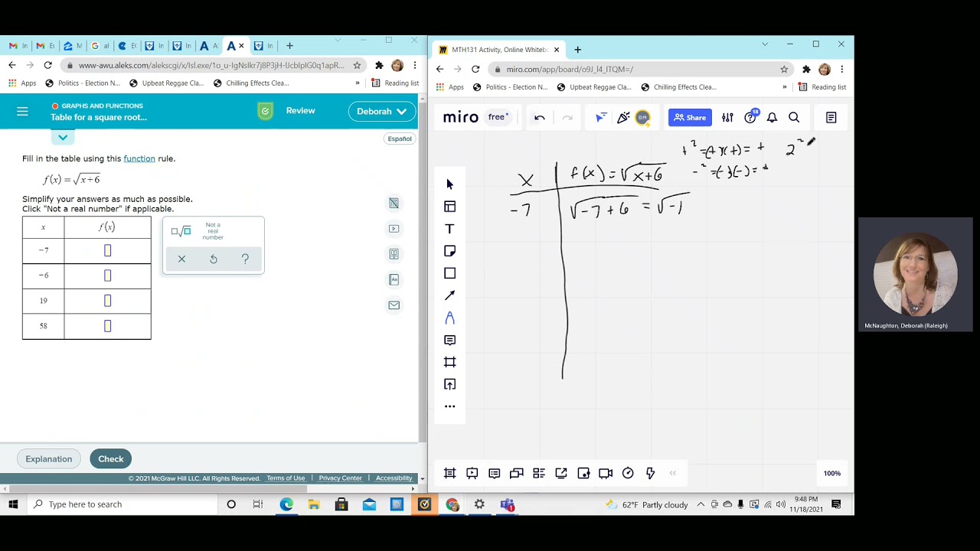Open Miro settings sliders icon
980x551 pixels.
(727, 118)
